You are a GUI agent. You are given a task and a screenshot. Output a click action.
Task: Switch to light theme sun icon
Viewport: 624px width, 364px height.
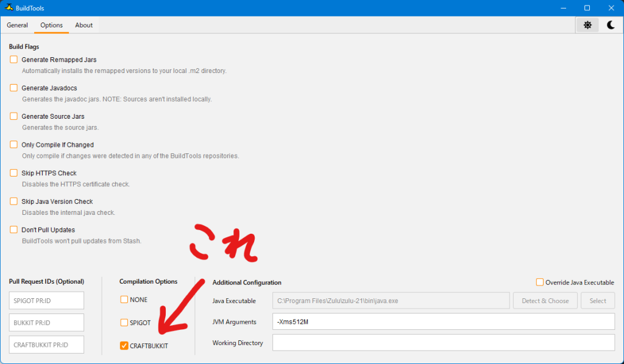[x=587, y=25]
